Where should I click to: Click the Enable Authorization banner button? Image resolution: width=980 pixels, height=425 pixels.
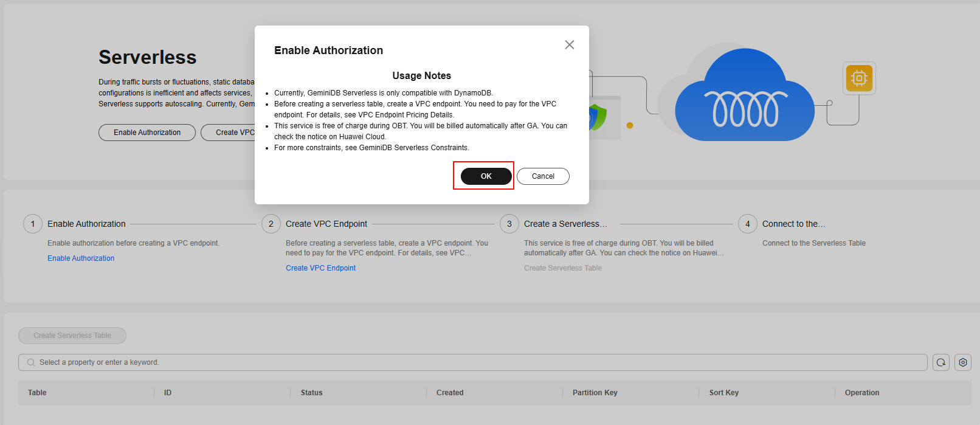pyautogui.click(x=147, y=133)
